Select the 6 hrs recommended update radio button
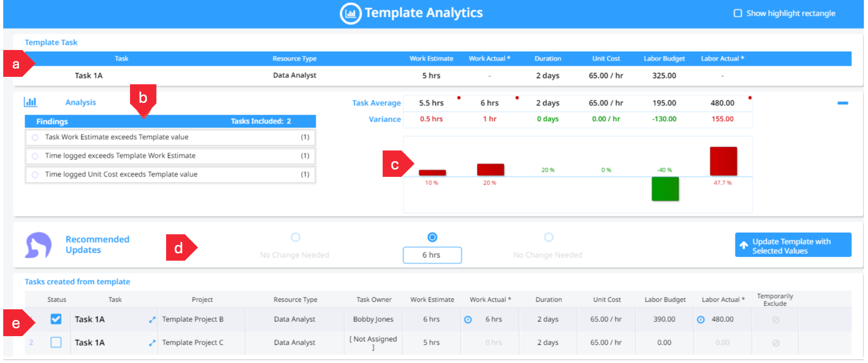This screenshot has height=363, width=868. (x=432, y=237)
